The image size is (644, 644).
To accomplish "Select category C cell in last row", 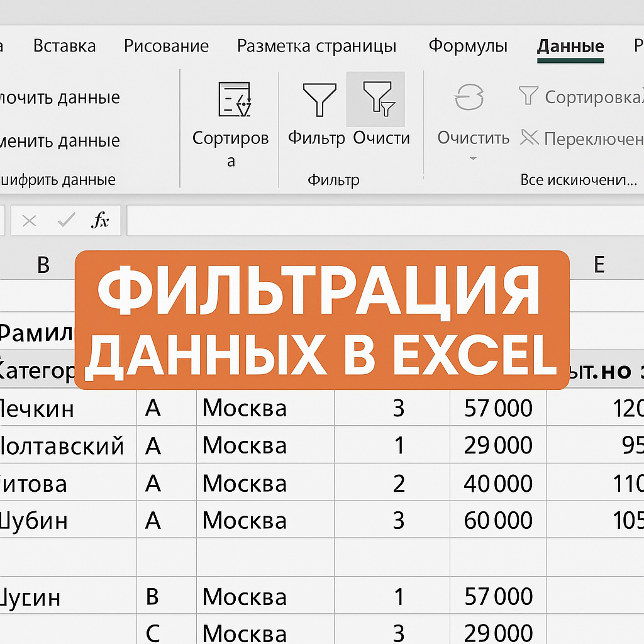I will [166, 630].
